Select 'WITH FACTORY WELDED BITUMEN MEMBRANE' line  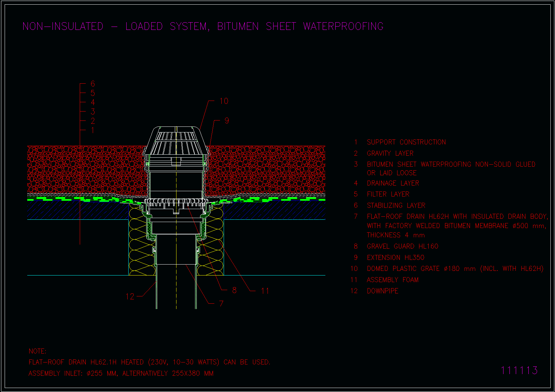(x=456, y=226)
